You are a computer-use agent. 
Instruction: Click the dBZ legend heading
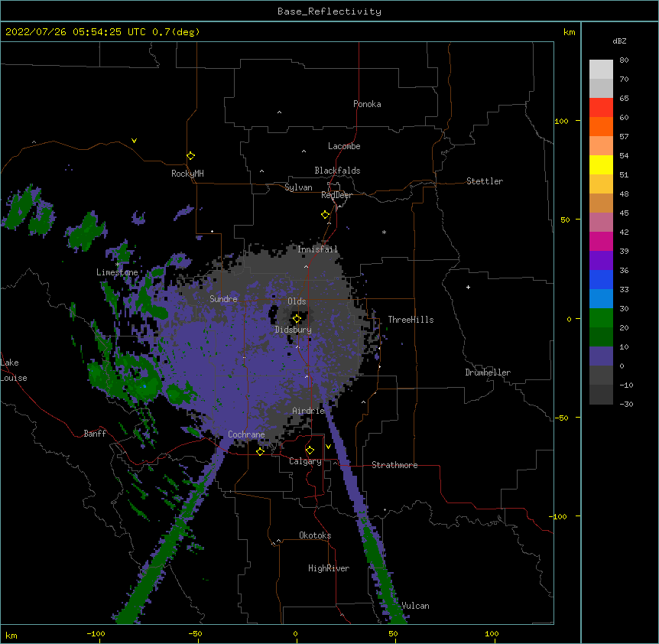pyautogui.click(x=619, y=41)
